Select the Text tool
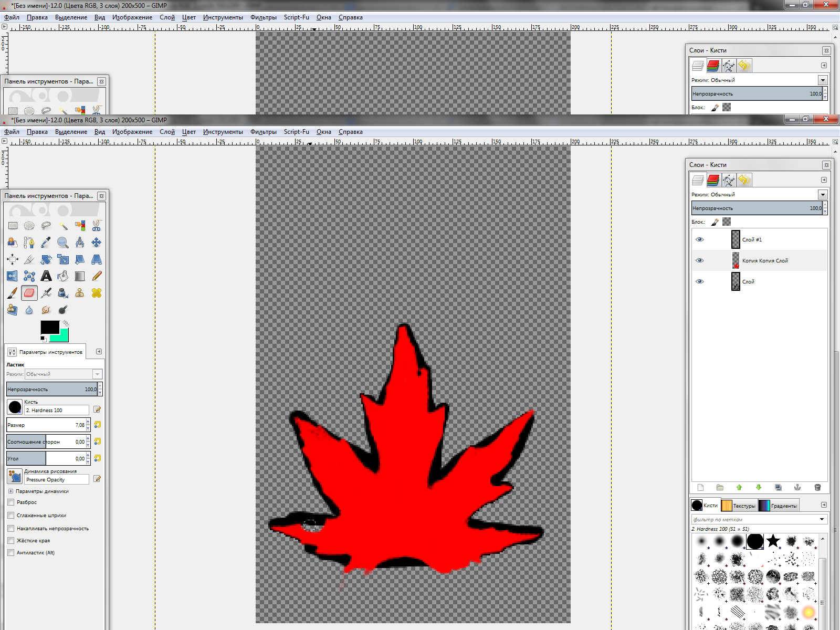 click(x=46, y=276)
